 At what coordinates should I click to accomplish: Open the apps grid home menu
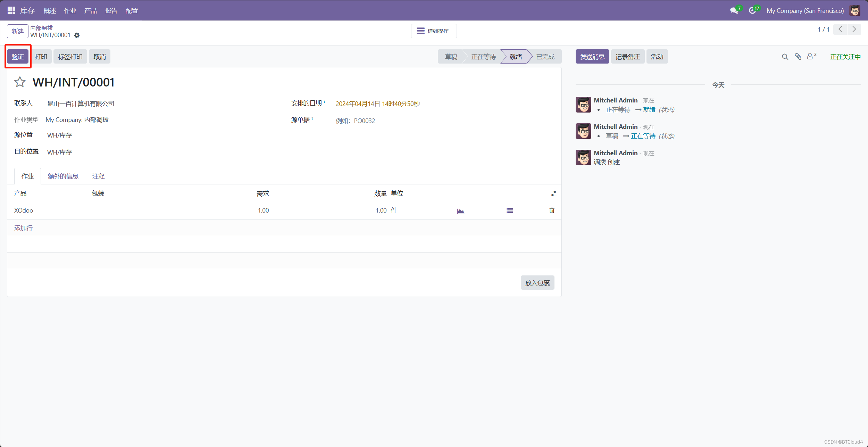point(11,10)
